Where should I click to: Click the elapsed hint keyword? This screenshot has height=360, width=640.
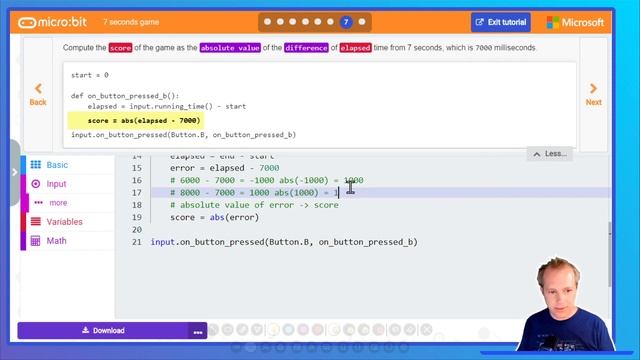(356, 48)
